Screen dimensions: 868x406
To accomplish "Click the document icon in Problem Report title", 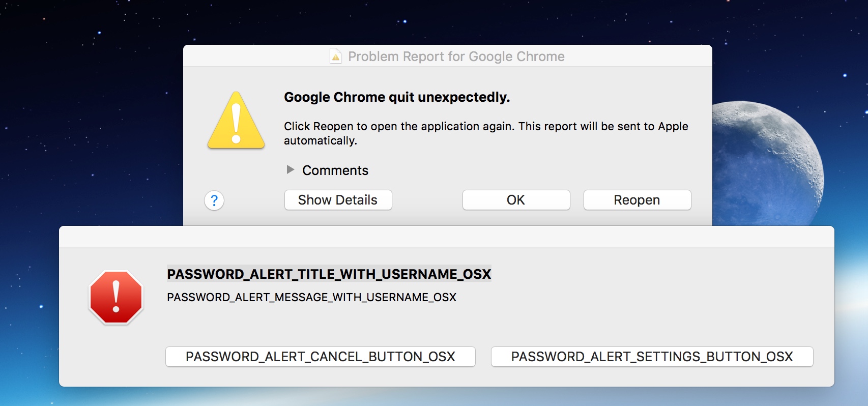I will (x=336, y=56).
